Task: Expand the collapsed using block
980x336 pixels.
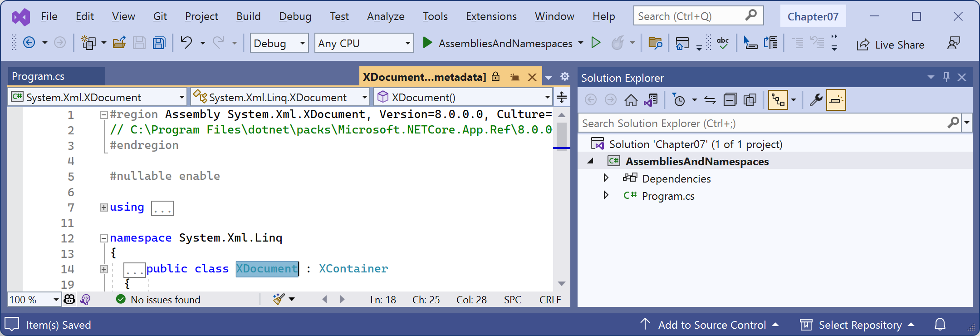Action: (x=104, y=208)
